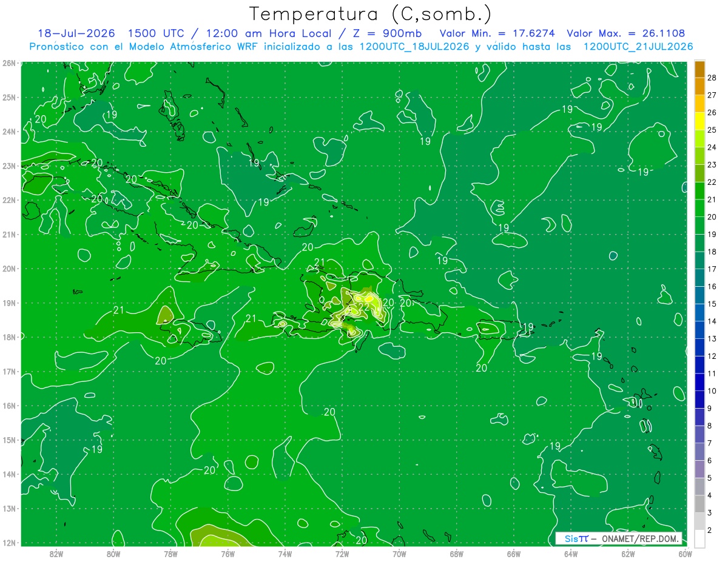The height and width of the screenshot is (562, 728).
Task: Click the "24N" latitude axis label
Action: [x=8, y=132]
